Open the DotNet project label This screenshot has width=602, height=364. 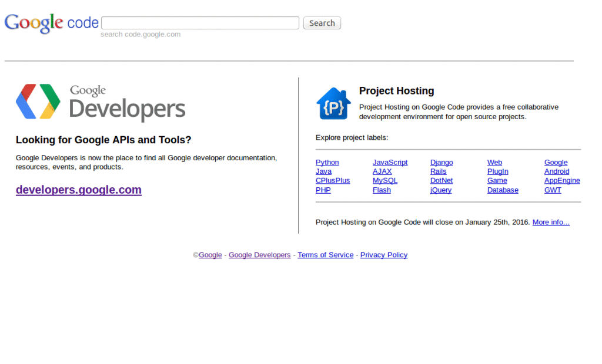tap(441, 180)
